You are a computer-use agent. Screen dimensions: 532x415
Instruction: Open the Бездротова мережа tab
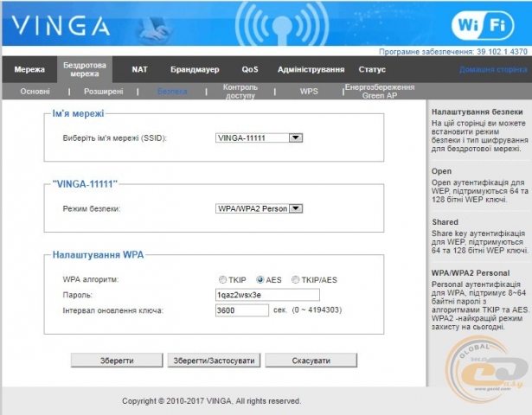[85, 69]
